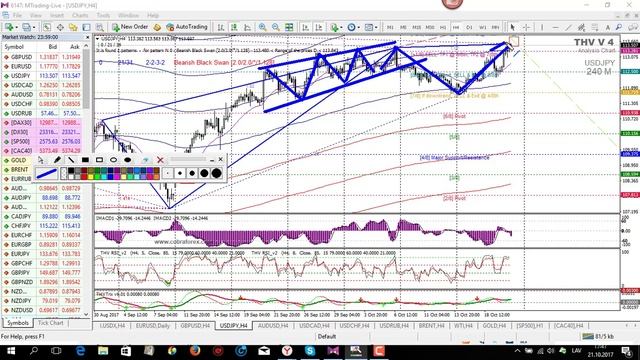Click the Zoom Out magnifier icon

[276, 27]
